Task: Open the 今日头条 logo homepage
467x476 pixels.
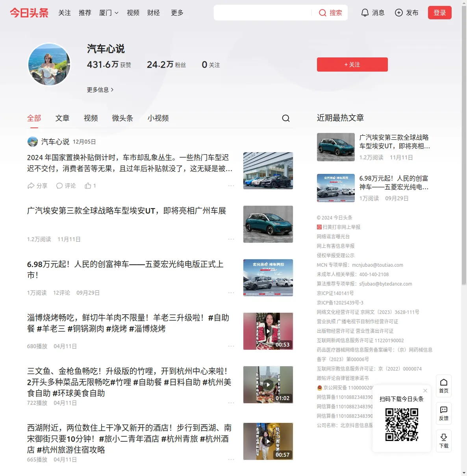Action: (29, 13)
